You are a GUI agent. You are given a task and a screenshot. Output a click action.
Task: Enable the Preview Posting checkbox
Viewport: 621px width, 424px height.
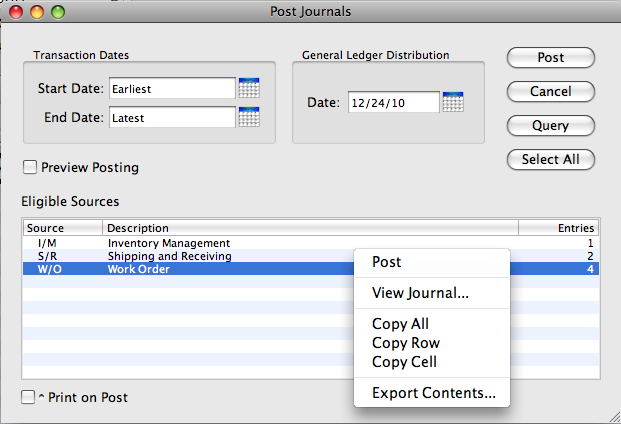click(x=30, y=167)
